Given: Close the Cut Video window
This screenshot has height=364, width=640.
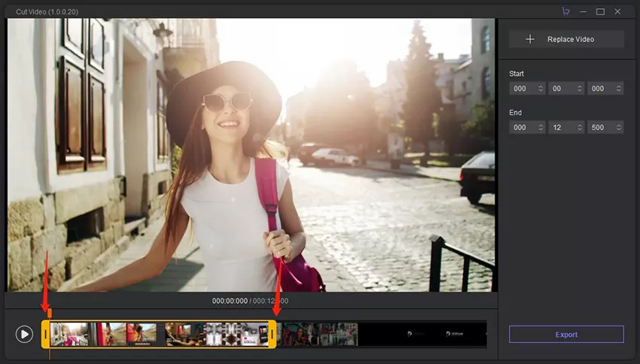Looking at the screenshot, I should [617, 12].
